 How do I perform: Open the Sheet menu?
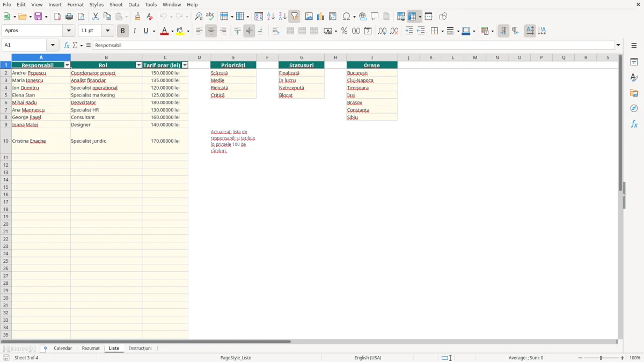[116, 4]
